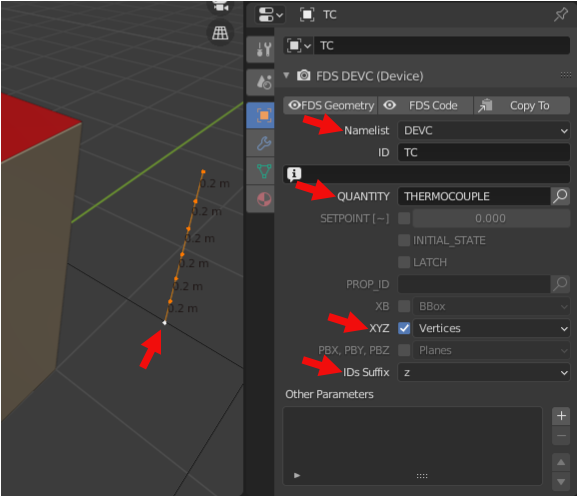Toggle the viewport camera view icon
The image size is (577, 496).
point(220,7)
